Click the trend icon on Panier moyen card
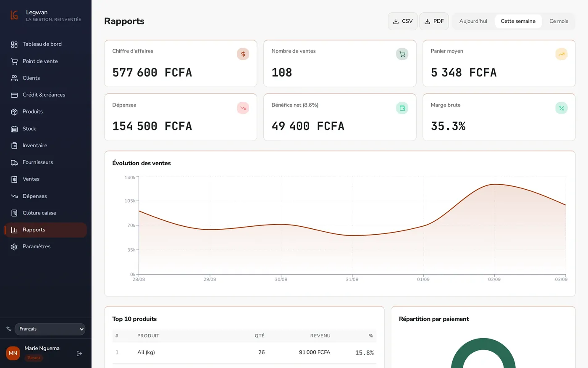The image size is (588, 368). (x=562, y=54)
